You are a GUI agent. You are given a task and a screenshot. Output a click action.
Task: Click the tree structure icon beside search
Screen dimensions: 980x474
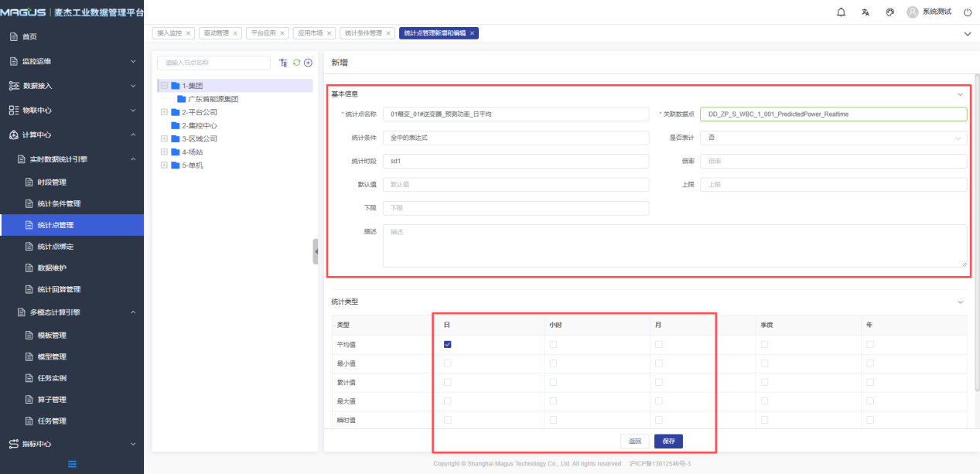click(283, 63)
